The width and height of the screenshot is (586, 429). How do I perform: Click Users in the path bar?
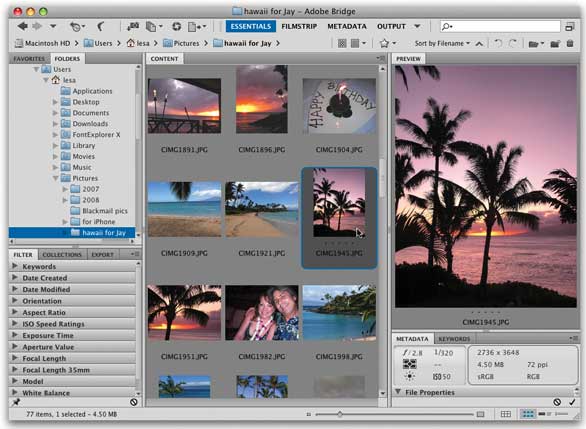click(98, 43)
